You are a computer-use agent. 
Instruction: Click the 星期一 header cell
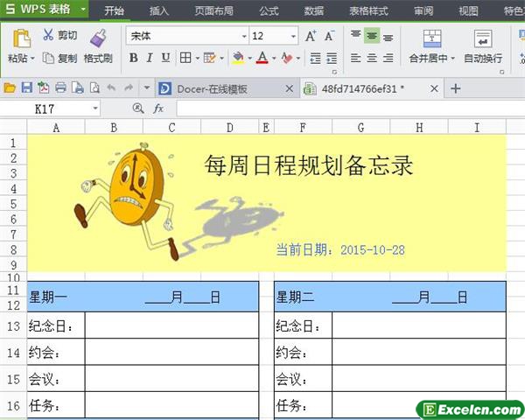click(x=143, y=297)
